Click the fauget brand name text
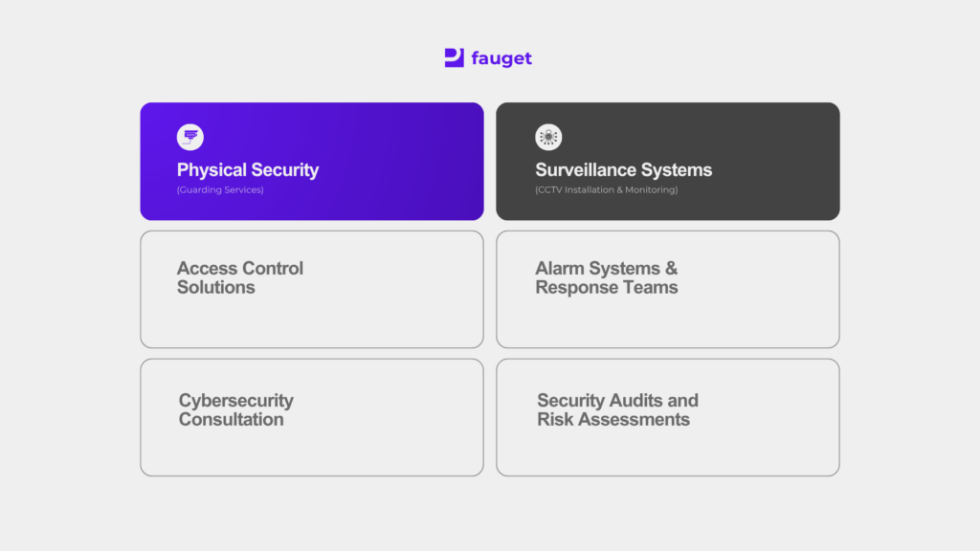 501,58
